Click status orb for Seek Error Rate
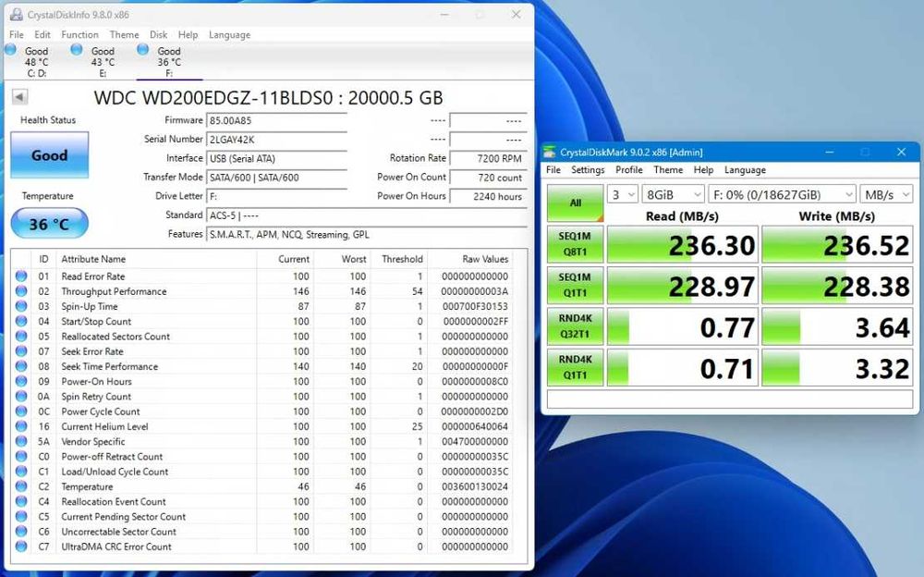 click(x=21, y=351)
